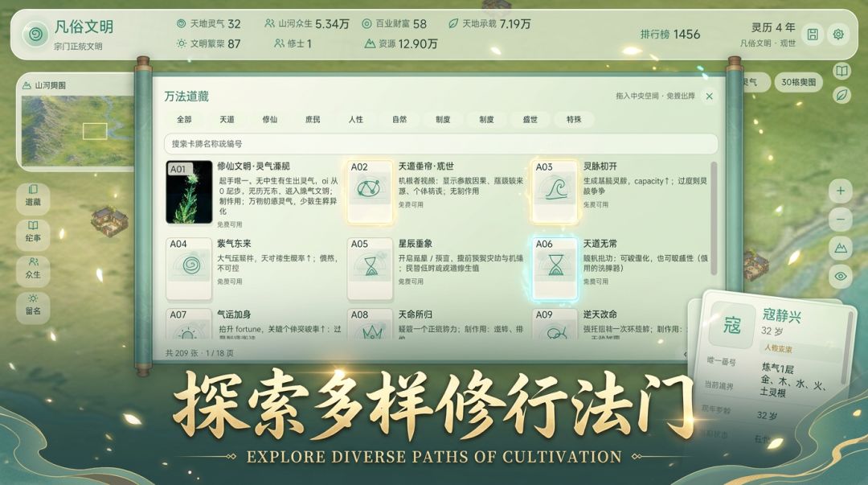The image size is (868, 485).
Task: Switch to the 全部 filter tab
Action: tap(184, 119)
